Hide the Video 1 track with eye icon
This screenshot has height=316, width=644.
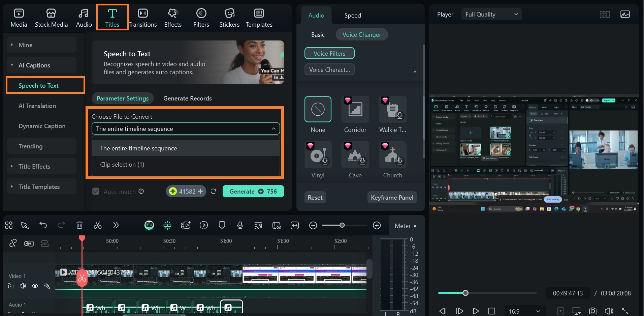pyautogui.click(x=35, y=286)
